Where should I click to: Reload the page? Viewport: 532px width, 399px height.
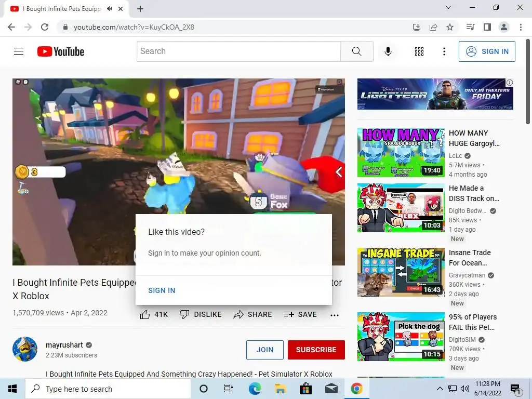point(45,27)
